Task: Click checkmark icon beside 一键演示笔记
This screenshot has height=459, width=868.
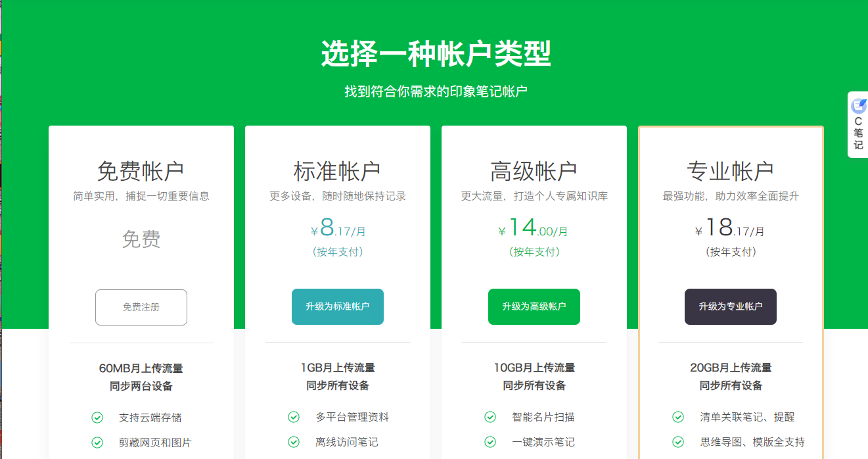Action: (x=490, y=442)
